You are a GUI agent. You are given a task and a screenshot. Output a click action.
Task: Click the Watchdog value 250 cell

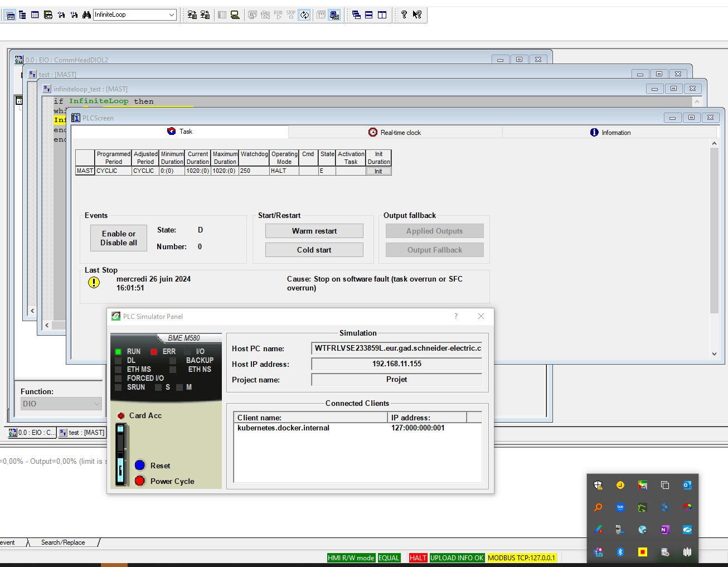point(254,171)
